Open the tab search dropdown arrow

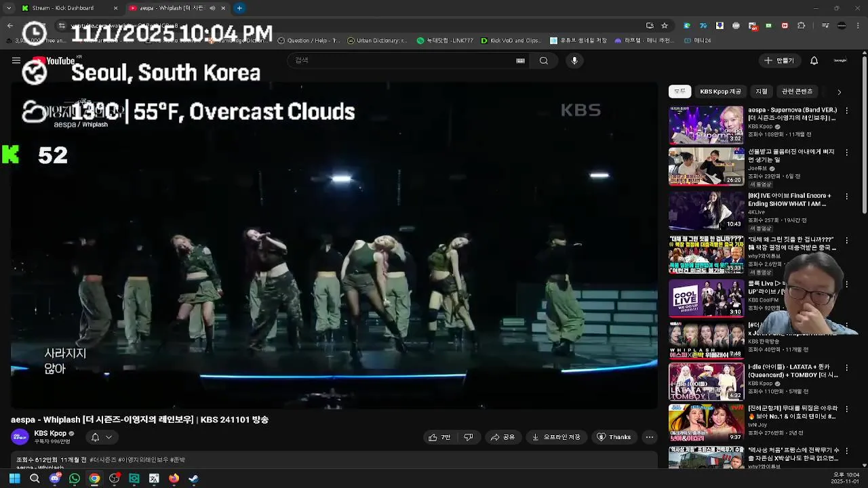9,8
